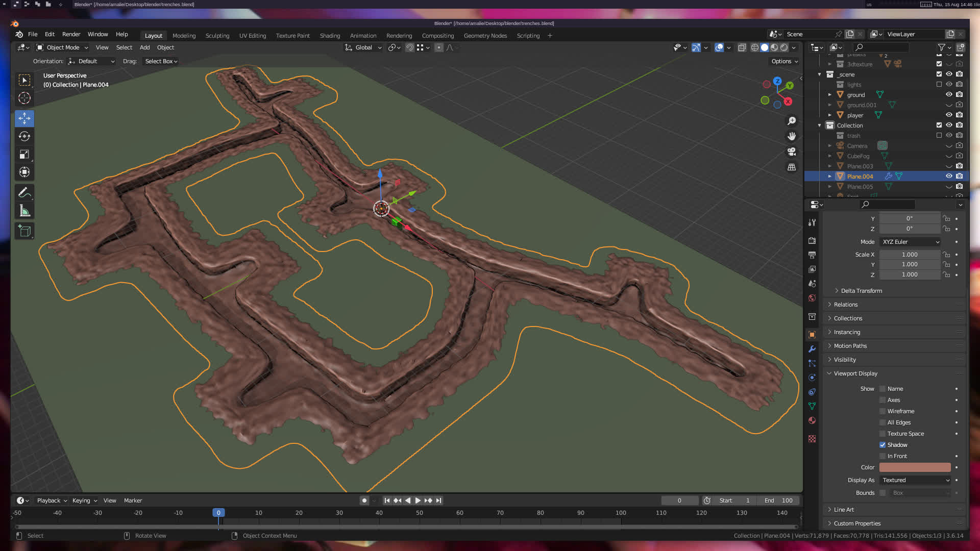Activate the Annotate pencil tool
The width and height of the screenshot is (980, 551).
pos(24,193)
